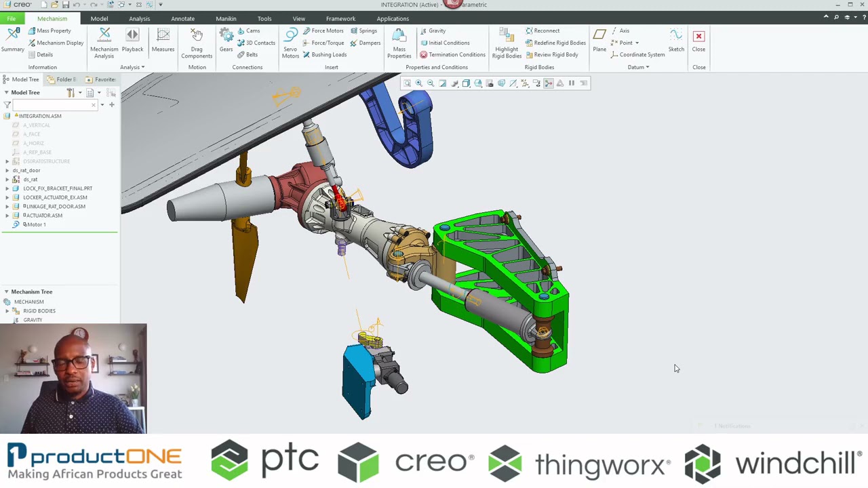The height and width of the screenshot is (488, 868).
Task: Select the Belts connection tool
Action: [248, 55]
